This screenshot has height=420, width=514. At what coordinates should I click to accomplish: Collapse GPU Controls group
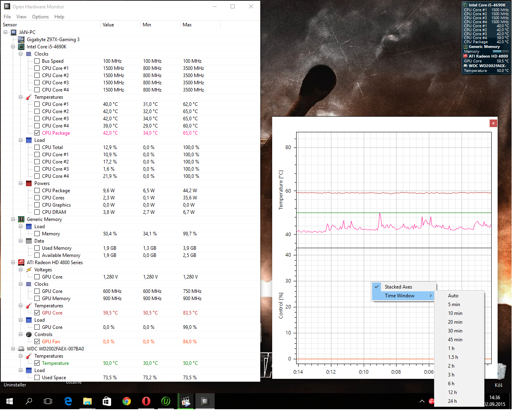[21, 334]
